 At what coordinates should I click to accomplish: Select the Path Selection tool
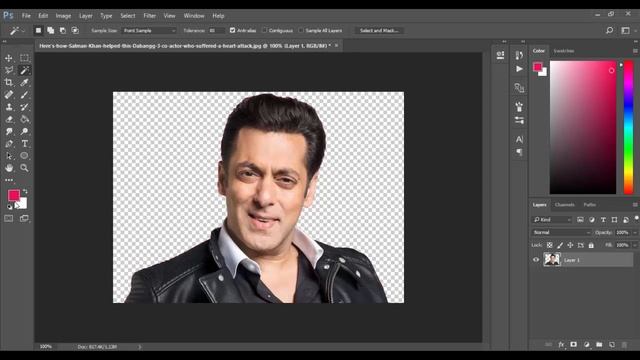coord(9,156)
